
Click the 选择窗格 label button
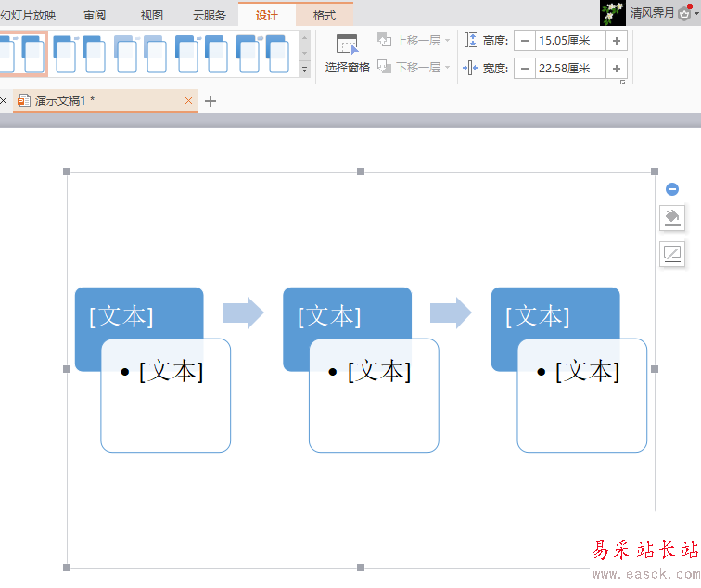[347, 68]
